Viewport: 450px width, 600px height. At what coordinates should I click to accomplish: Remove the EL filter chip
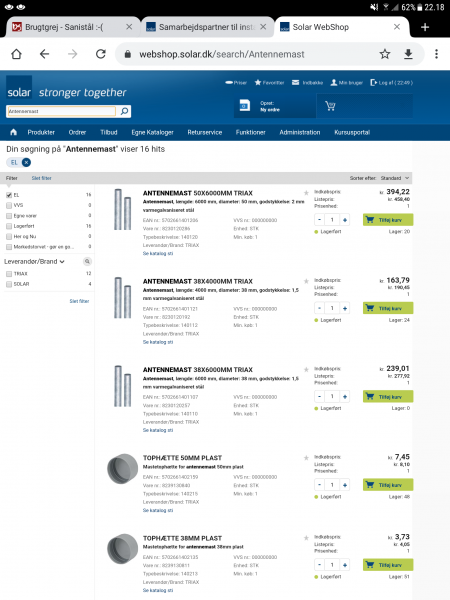(x=26, y=163)
